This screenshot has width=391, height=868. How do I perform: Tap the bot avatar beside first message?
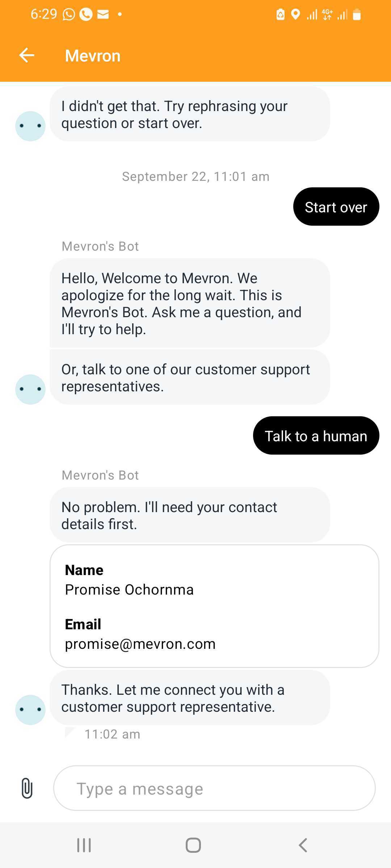point(30,126)
